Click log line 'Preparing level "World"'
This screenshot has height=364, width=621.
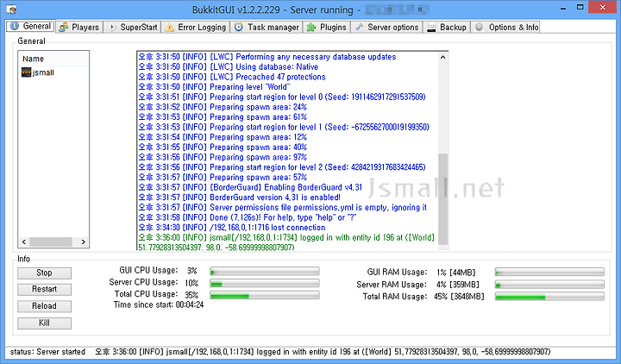point(214,87)
